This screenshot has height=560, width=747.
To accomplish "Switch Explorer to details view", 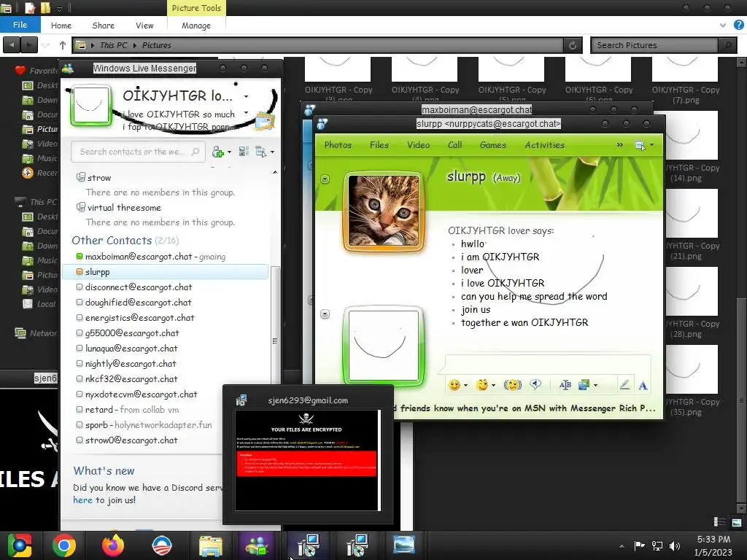I will 720,522.
